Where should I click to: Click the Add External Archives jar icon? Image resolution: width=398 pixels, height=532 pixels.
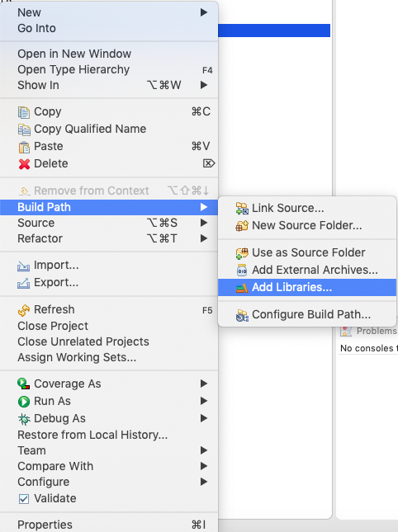[242, 271]
